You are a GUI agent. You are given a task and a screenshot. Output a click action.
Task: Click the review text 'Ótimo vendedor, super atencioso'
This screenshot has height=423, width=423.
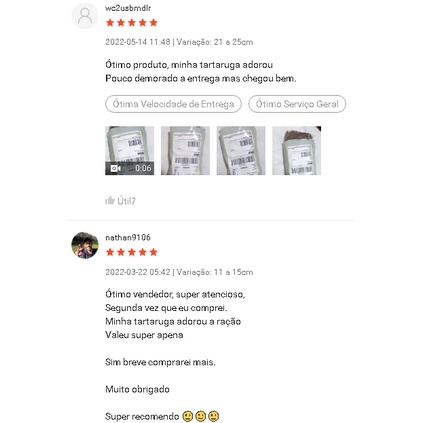[x=175, y=294]
